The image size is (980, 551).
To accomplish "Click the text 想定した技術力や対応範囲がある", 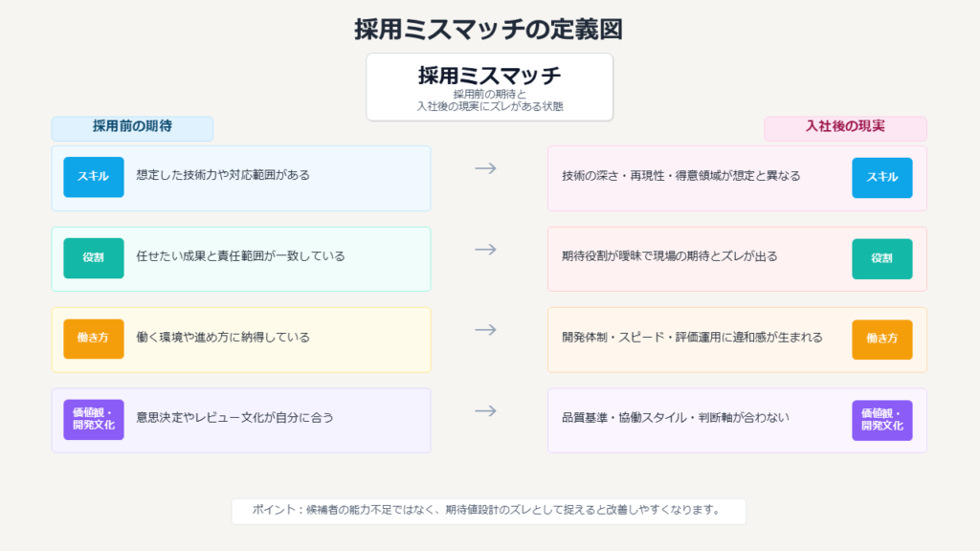I will [x=223, y=176].
